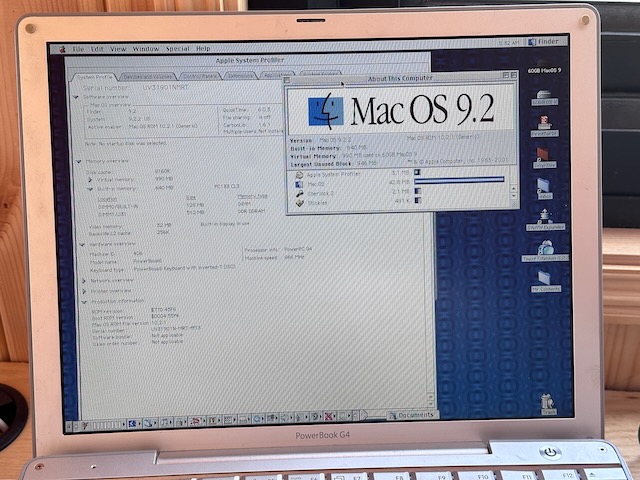The image size is (640, 480).
Task: Open the Window menu
Action: tap(146, 49)
